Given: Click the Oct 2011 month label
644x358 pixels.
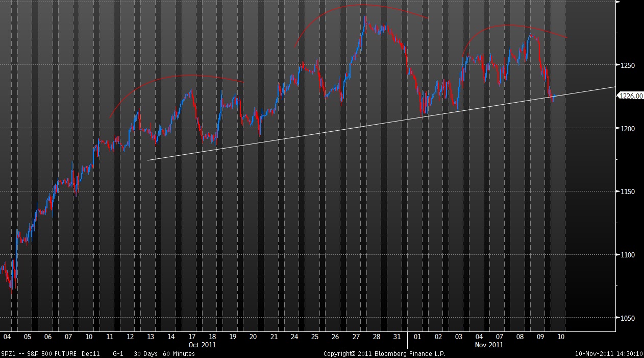Looking at the screenshot, I should (203, 345).
